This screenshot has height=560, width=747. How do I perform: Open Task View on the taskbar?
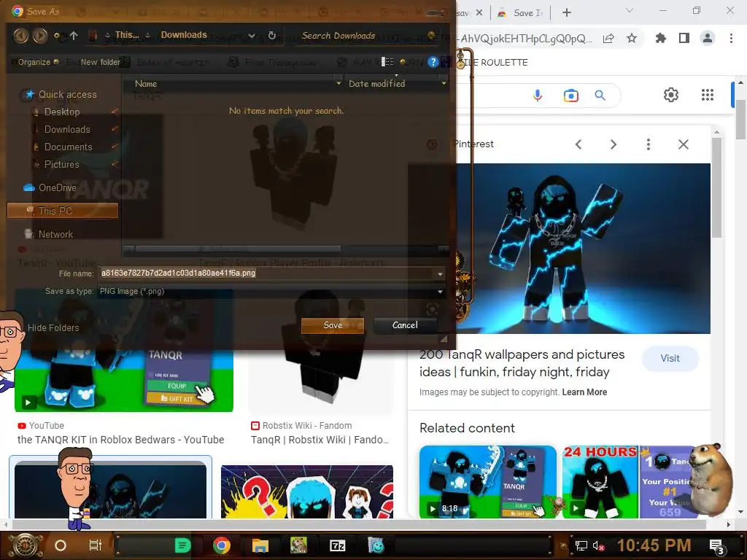coord(96,545)
